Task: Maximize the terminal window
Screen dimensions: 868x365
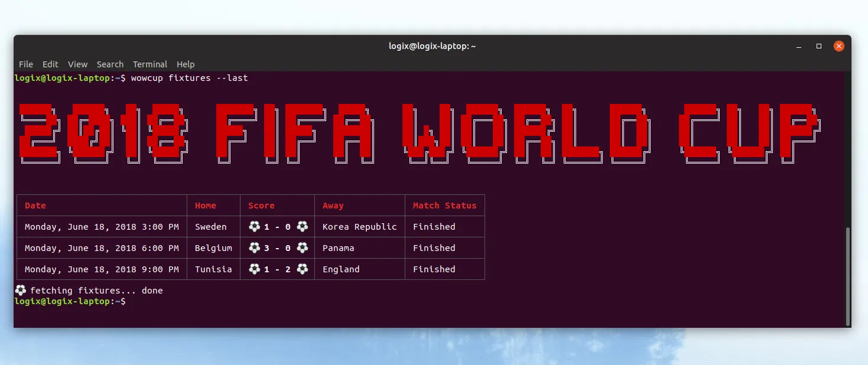Action: [819, 46]
